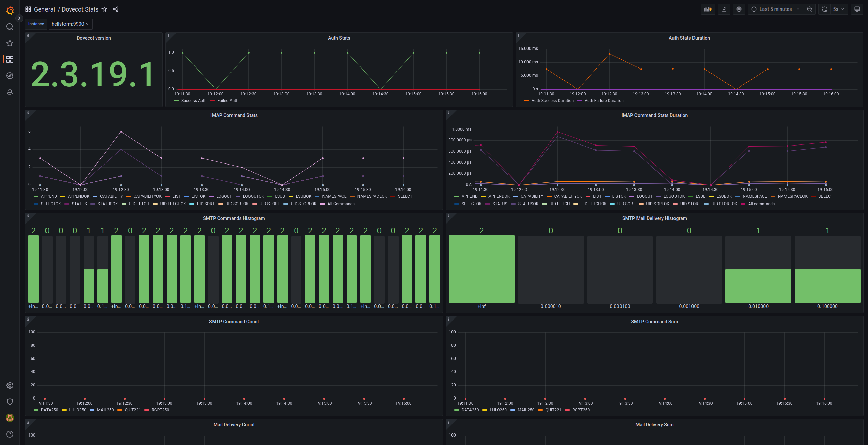Click the General breadcrumb link
Screen dimensions: 868x445
(x=44, y=9)
